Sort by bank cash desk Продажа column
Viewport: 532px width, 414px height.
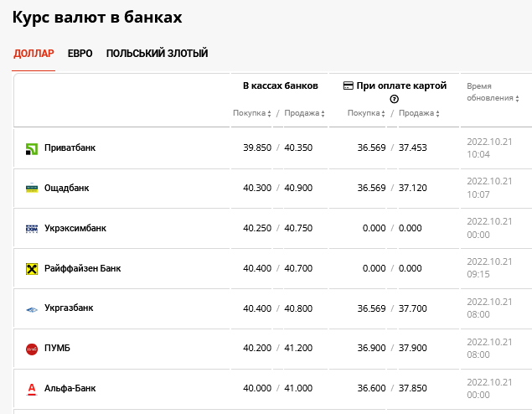click(302, 113)
